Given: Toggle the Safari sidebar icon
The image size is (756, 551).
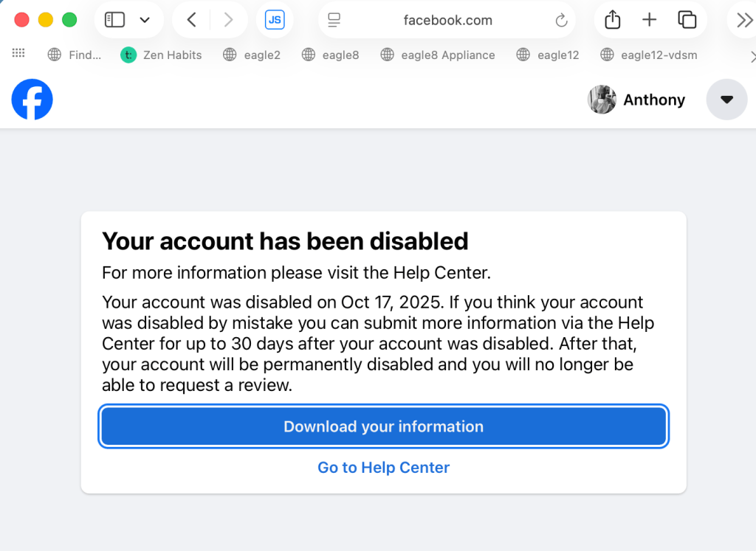Looking at the screenshot, I should [x=114, y=20].
